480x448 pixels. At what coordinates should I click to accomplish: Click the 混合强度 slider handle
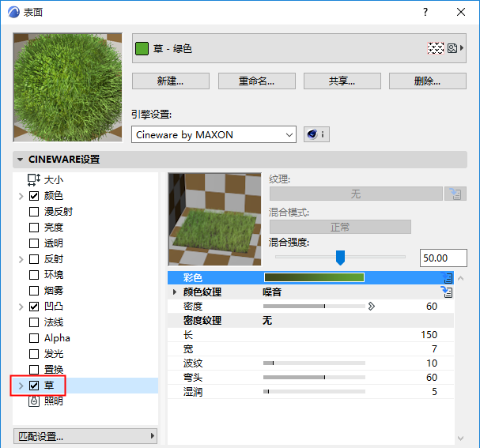(x=340, y=258)
